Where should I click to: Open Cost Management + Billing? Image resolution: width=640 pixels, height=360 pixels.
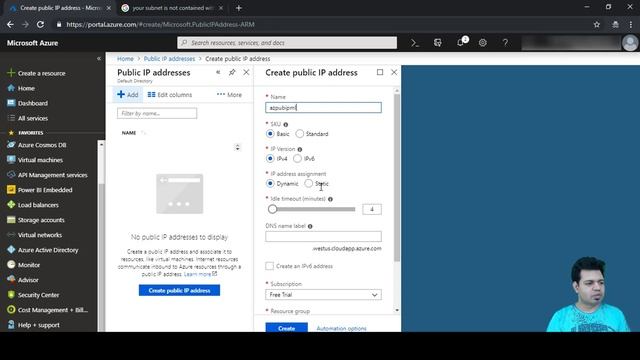point(47,310)
